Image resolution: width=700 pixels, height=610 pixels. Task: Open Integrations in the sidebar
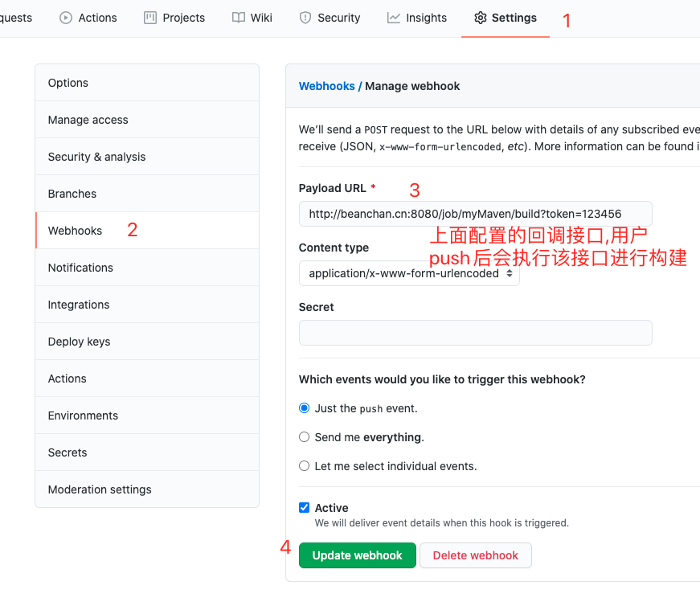pyautogui.click(x=147, y=305)
